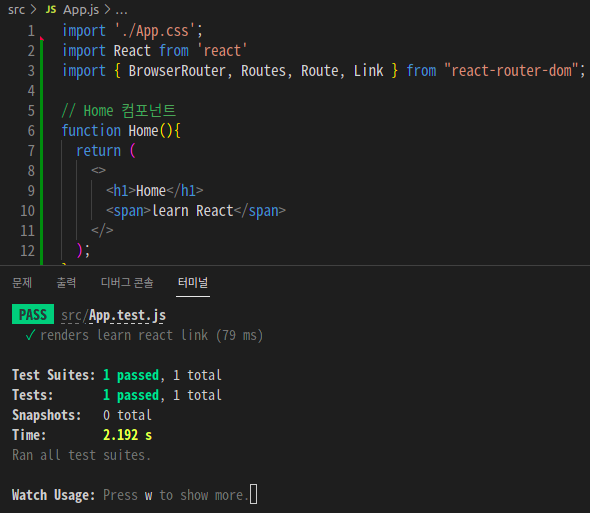This screenshot has width=590, height=513.
Task: Click the JS file icon in breadcrumb
Action: coord(51,9)
